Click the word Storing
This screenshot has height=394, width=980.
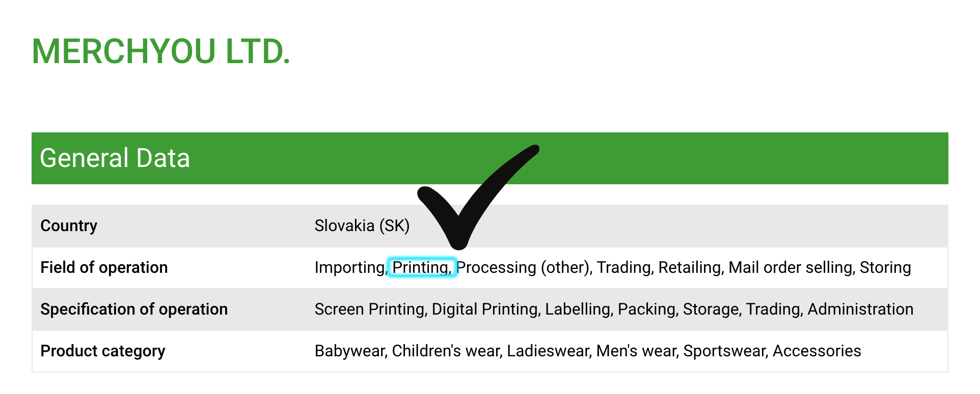pos(885,267)
